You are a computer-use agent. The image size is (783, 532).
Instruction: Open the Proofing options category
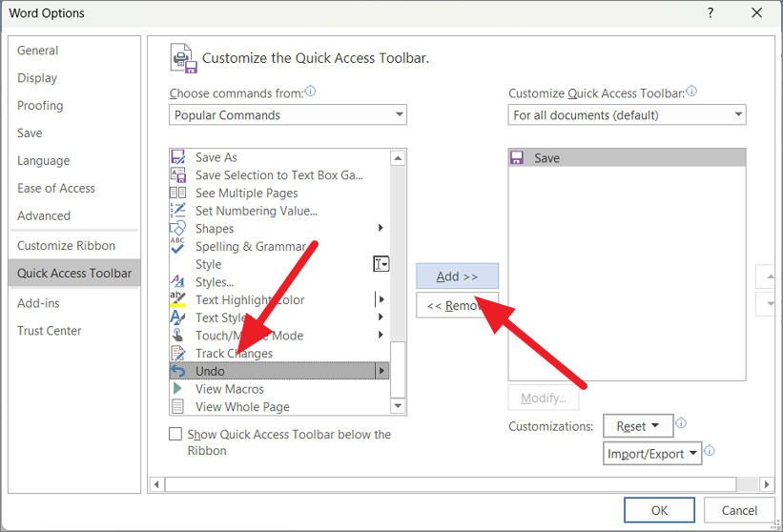click(x=40, y=106)
